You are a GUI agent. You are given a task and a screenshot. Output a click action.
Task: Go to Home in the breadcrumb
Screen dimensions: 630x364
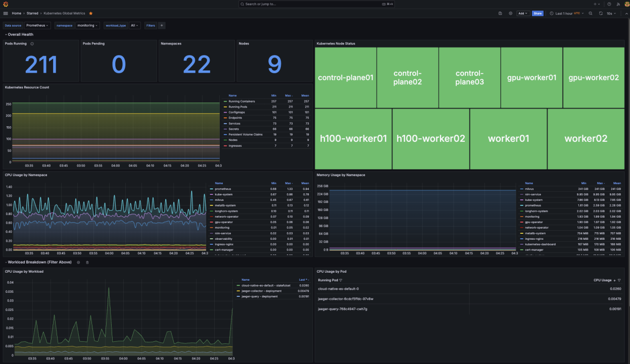click(x=17, y=13)
